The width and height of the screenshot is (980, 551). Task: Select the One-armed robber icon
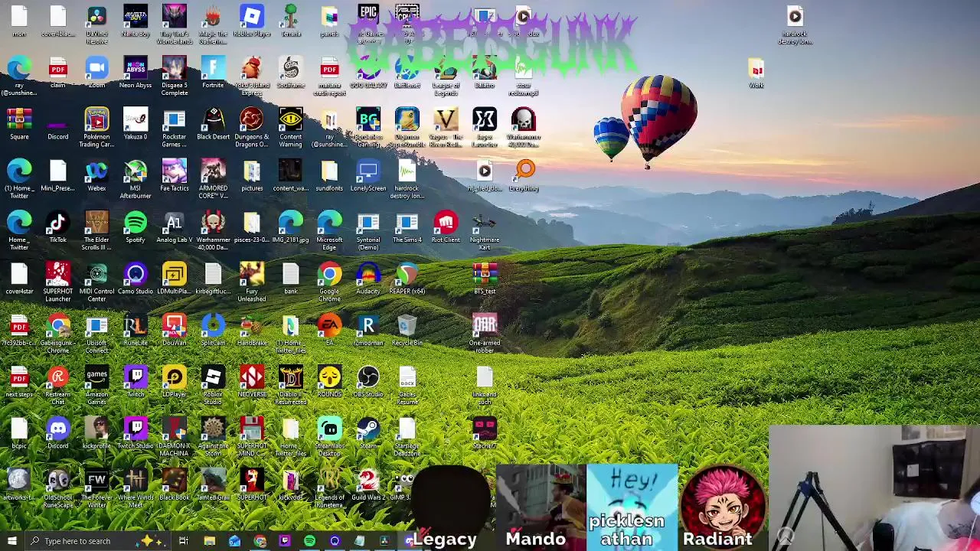point(485,333)
